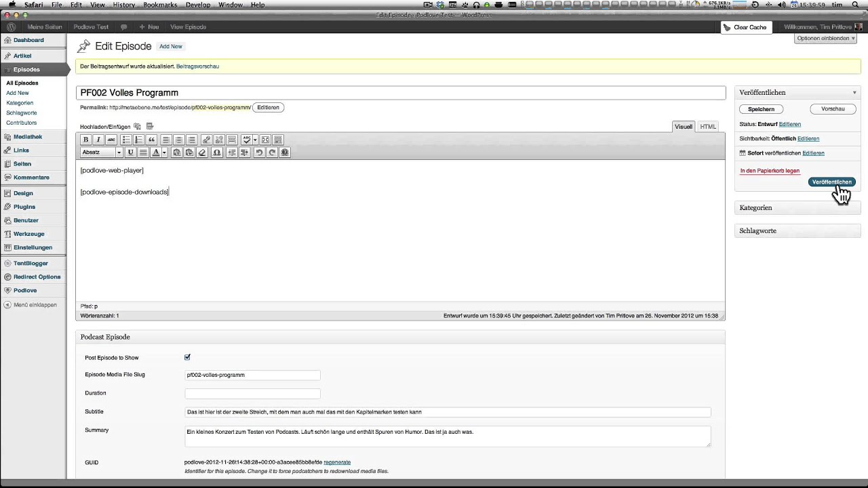Undo the last editor action
Image resolution: width=868 pixels, height=488 pixels.
coord(259,152)
